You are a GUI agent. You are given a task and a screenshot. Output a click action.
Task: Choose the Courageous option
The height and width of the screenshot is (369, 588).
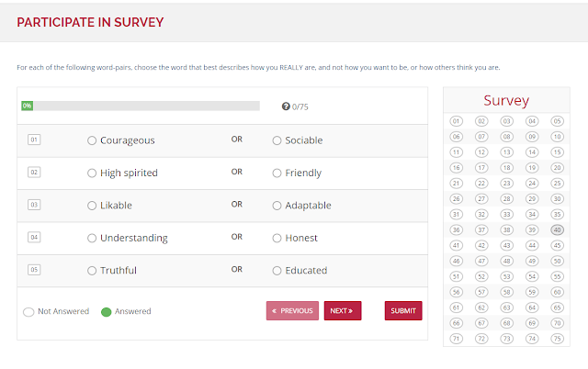[x=92, y=140]
